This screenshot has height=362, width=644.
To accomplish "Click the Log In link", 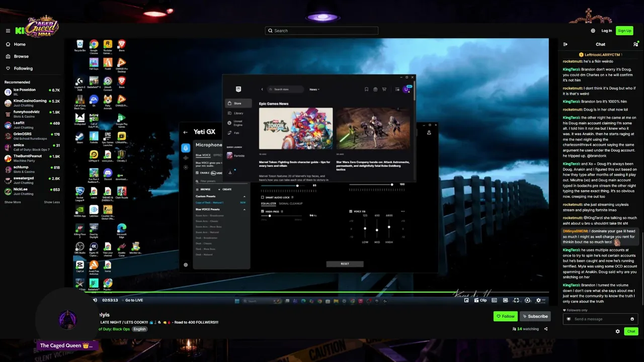I will (x=607, y=31).
